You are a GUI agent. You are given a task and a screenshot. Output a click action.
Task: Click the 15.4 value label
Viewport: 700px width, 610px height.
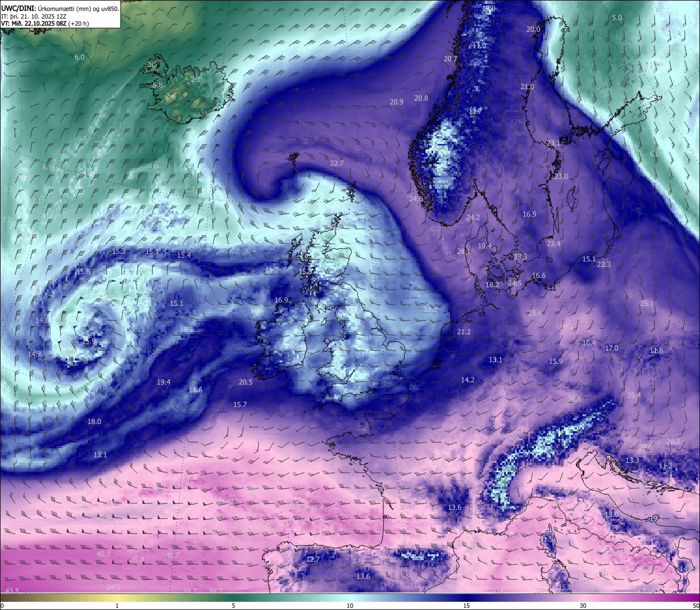tap(184, 255)
